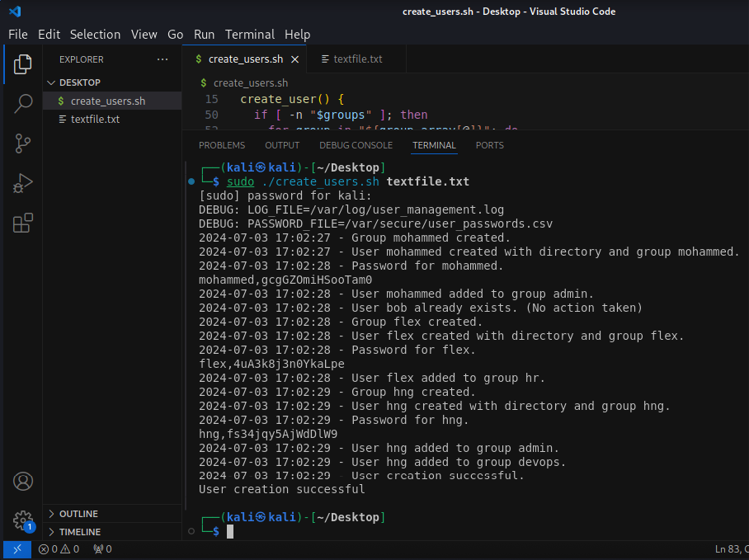Open the Terminal menu
Screen dimensions: 749x560
point(250,35)
